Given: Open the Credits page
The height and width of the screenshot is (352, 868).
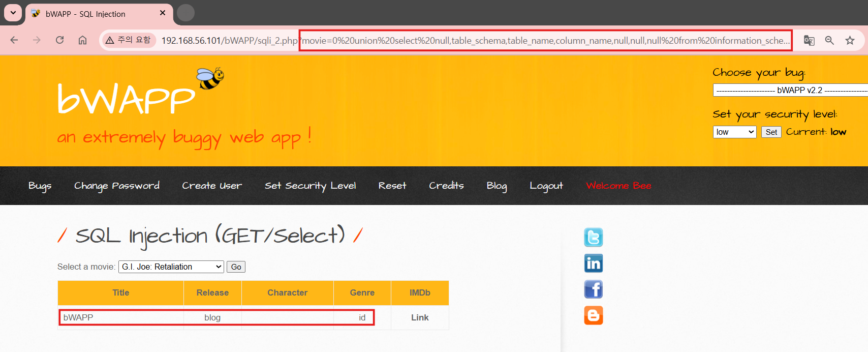Looking at the screenshot, I should [446, 186].
